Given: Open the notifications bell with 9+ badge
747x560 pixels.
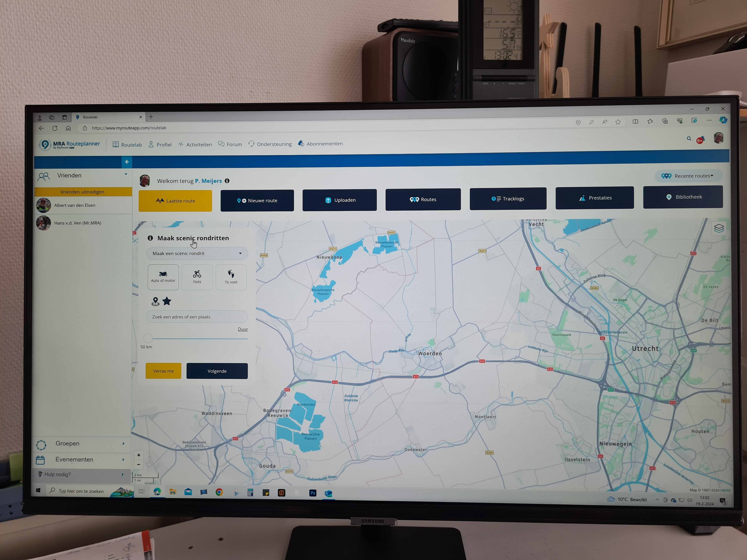Looking at the screenshot, I should coord(700,140).
